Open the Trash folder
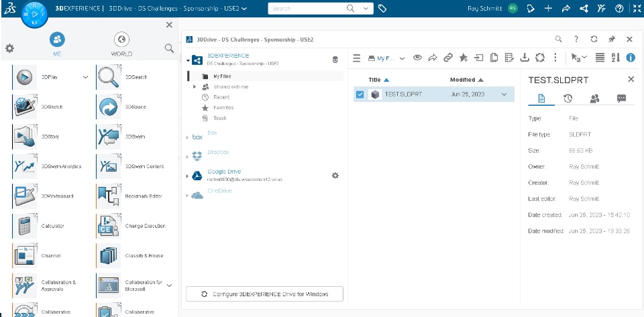 click(220, 118)
